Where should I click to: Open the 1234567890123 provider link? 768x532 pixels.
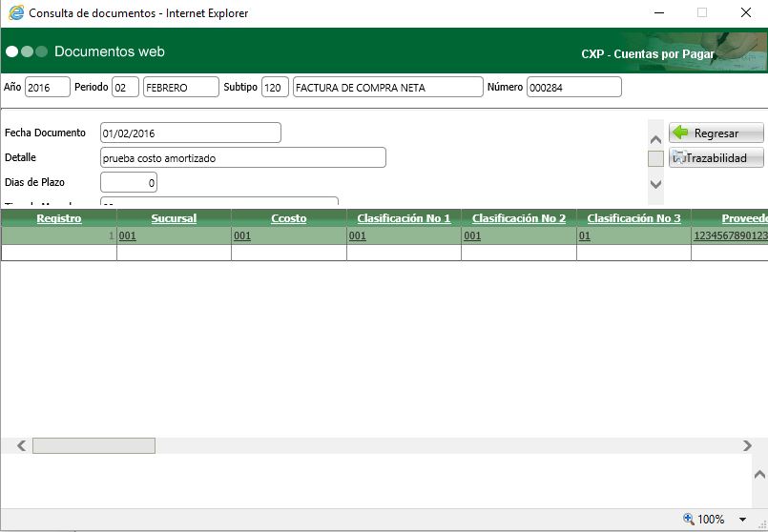(x=730, y=235)
